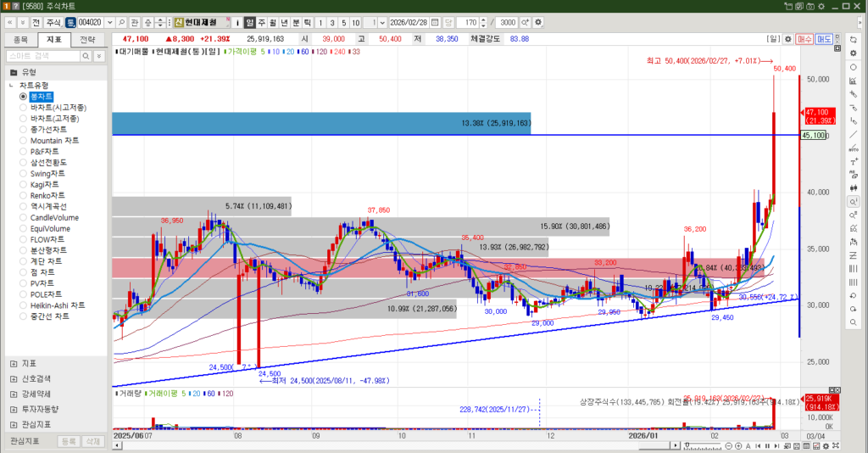
Task: Open the stock code 004020 dropdown
Action: [x=109, y=22]
